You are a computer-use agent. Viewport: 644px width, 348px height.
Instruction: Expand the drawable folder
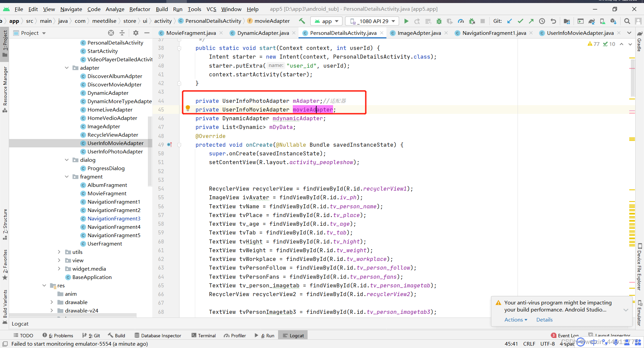pyautogui.click(x=52, y=302)
